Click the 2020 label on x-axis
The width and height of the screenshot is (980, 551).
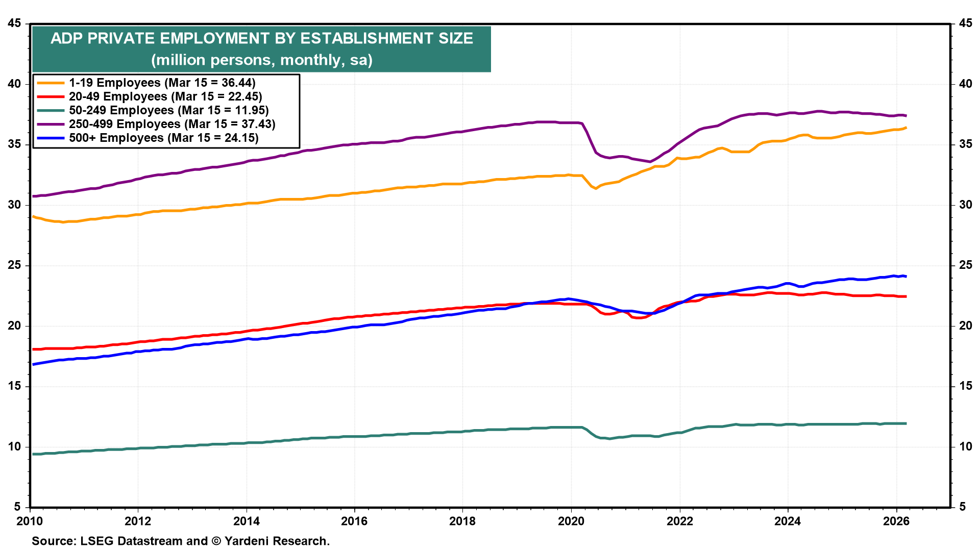click(x=571, y=521)
